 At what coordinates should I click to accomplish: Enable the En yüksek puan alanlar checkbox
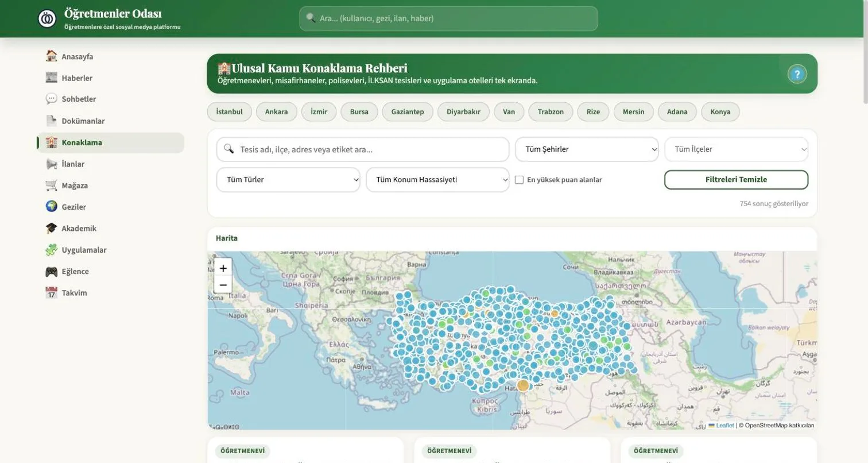coord(519,180)
